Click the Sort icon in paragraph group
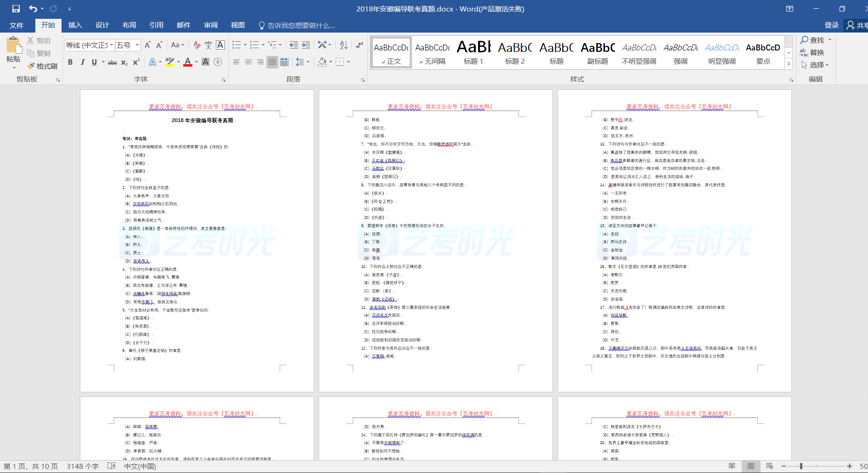Viewport: 868px width, 473px height. coord(344,45)
